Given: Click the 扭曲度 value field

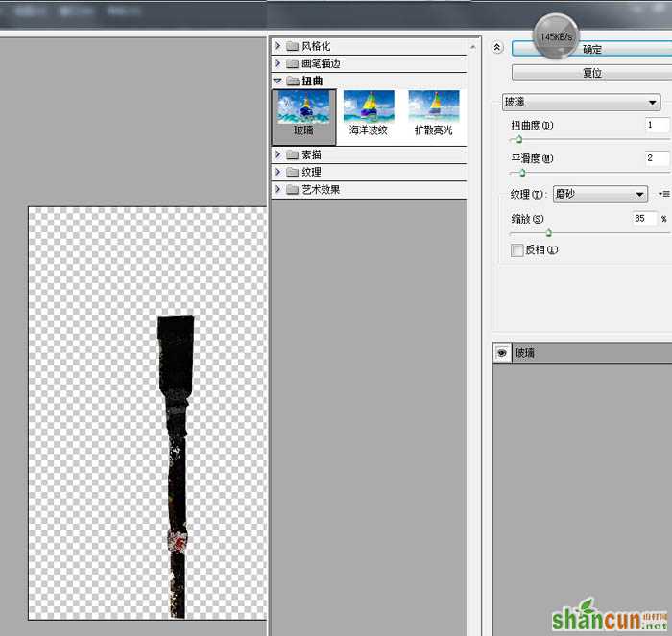Looking at the screenshot, I should click(x=657, y=125).
